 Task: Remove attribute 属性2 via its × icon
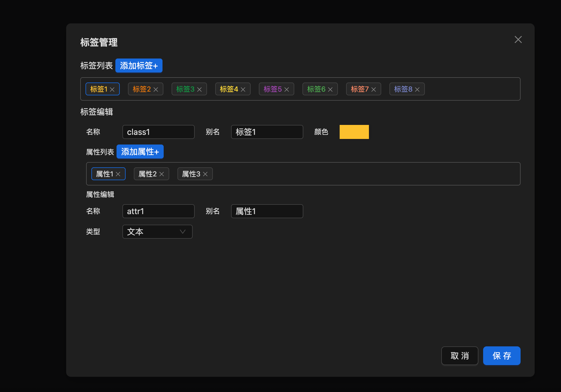point(162,174)
